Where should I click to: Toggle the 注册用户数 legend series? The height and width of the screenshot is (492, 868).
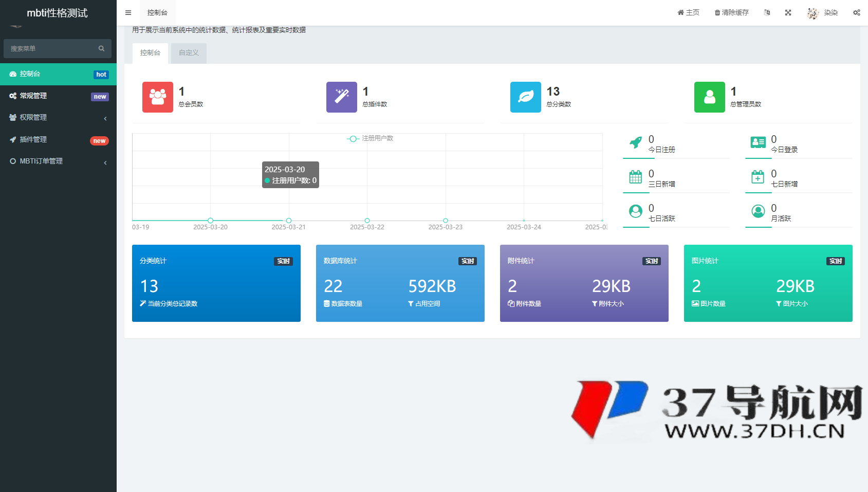pos(370,138)
